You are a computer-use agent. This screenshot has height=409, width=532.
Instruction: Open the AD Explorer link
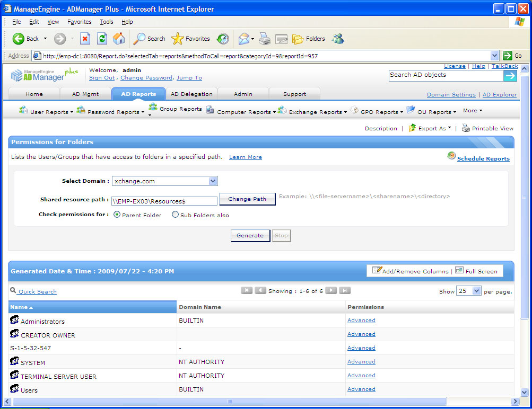pos(500,94)
